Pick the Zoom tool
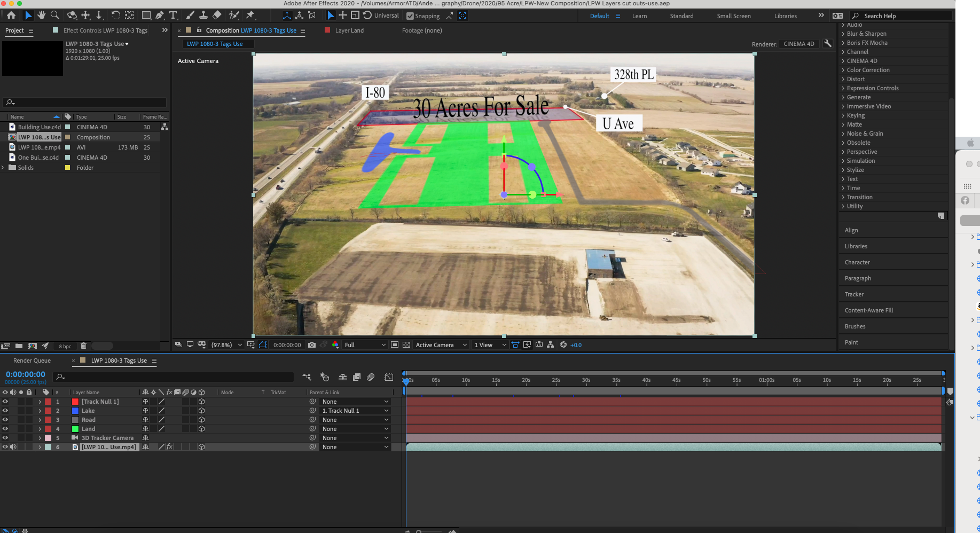This screenshot has width=980, height=533. (x=55, y=15)
